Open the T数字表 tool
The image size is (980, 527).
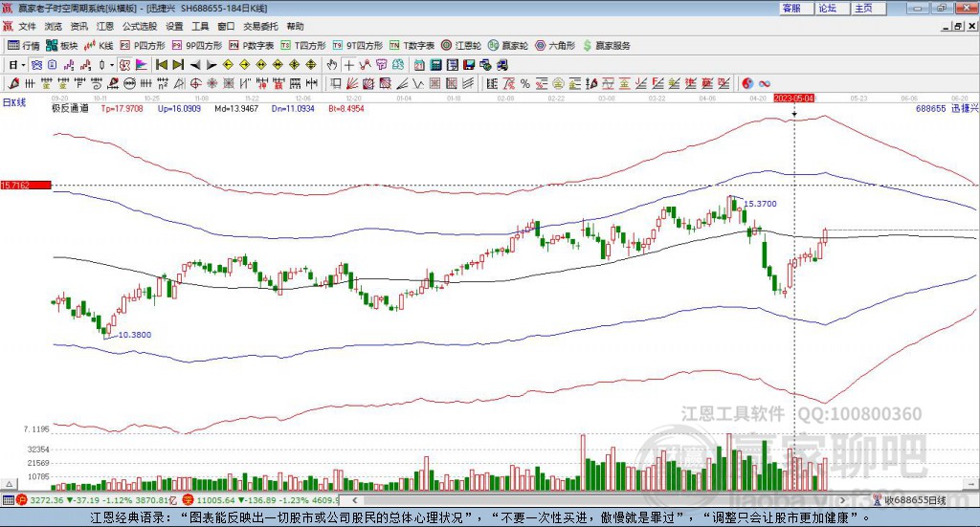(x=412, y=46)
